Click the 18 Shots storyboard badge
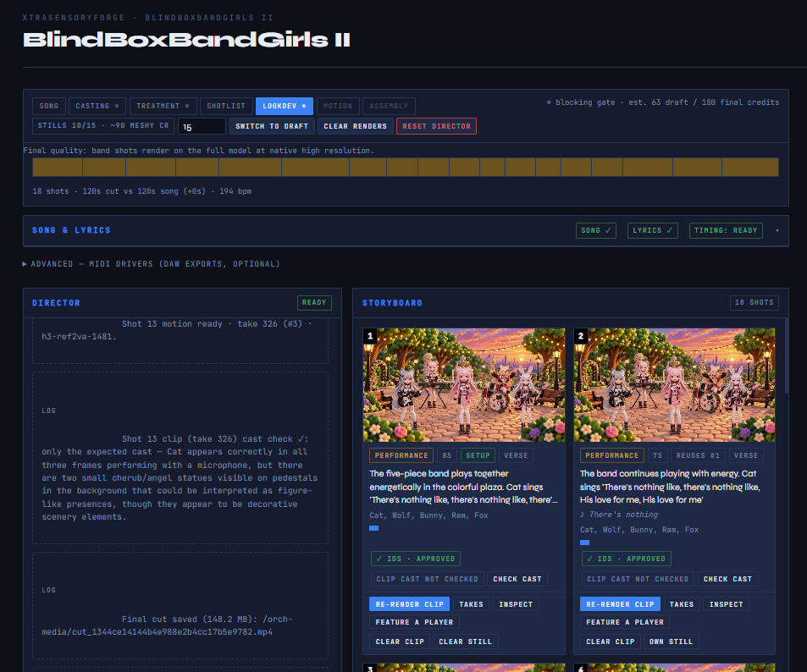 coord(754,302)
